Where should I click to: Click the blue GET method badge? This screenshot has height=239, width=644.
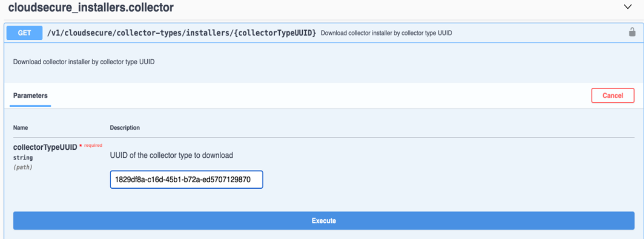pos(24,33)
